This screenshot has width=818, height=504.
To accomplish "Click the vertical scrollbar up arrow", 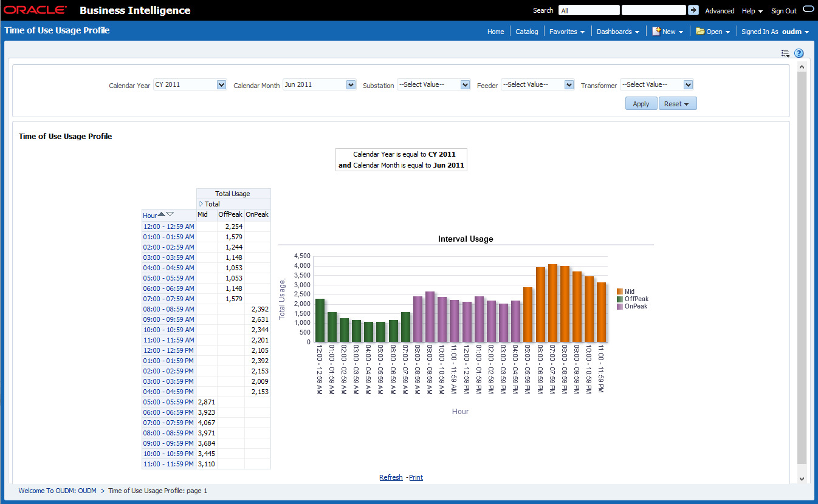I will pyautogui.click(x=802, y=66).
